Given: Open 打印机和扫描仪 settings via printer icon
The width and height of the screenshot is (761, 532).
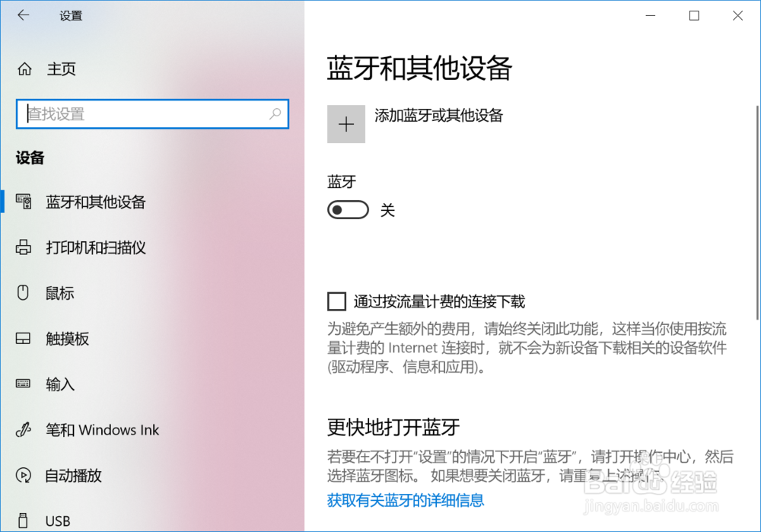Looking at the screenshot, I should click(25, 247).
